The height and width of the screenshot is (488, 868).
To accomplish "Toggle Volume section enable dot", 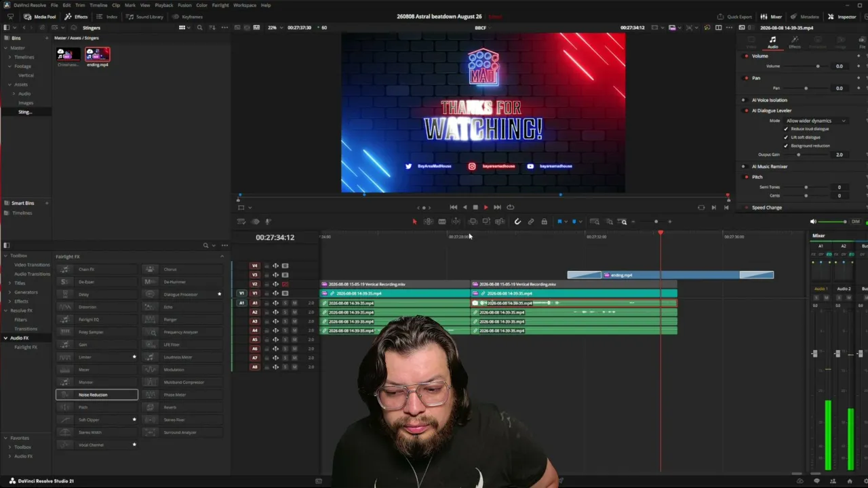I will [747, 56].
